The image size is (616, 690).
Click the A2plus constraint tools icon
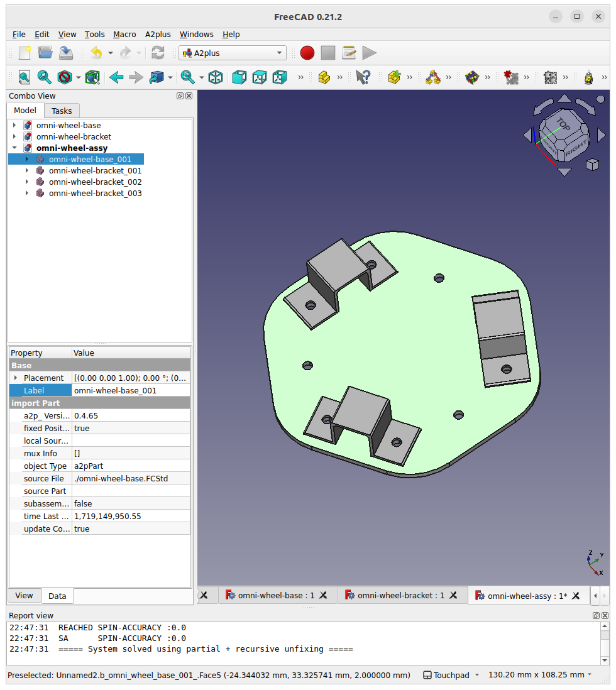[433, 77]
